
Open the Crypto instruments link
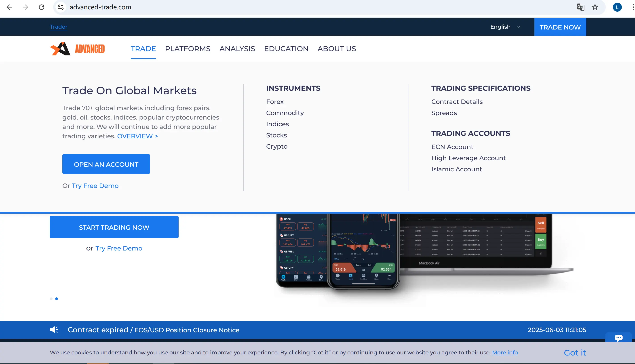(277, 147)
